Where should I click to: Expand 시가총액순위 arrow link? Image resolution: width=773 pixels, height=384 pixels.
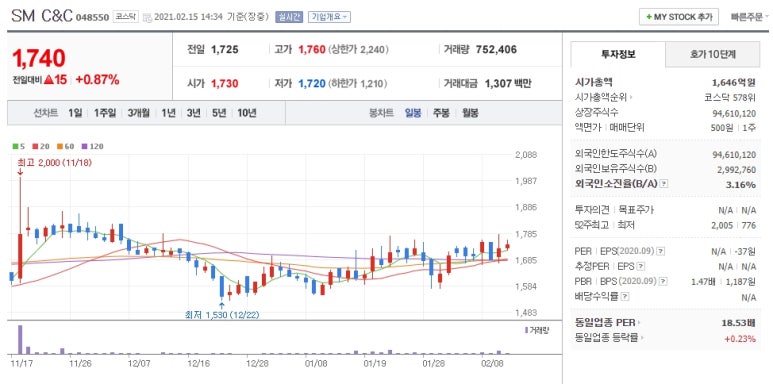pyautogui.click(x=604, y=97)
